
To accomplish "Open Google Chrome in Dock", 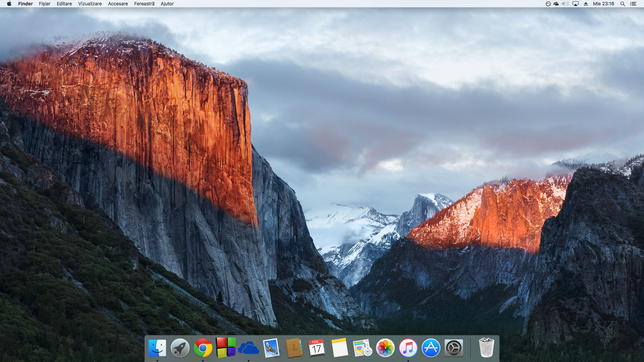I will [203, 348].
